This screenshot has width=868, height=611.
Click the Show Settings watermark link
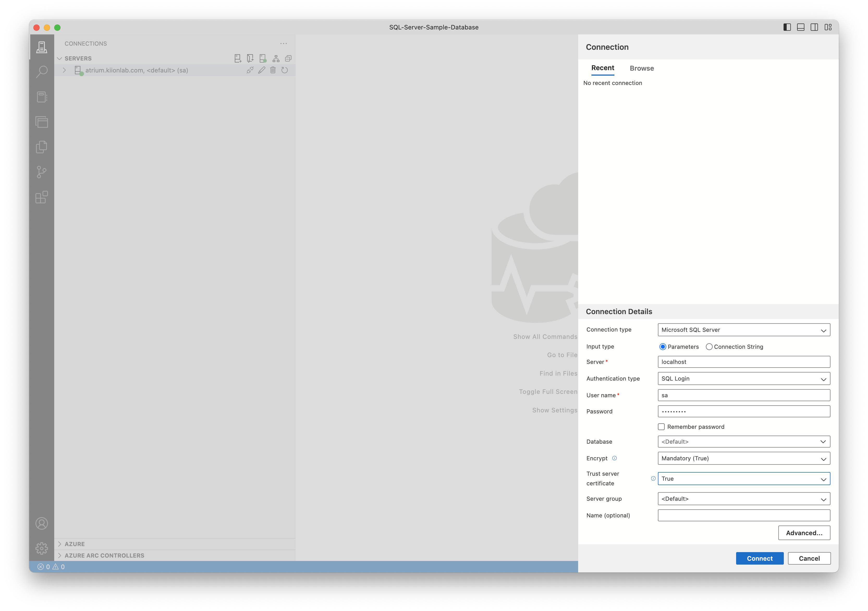(x=555, y=410)
